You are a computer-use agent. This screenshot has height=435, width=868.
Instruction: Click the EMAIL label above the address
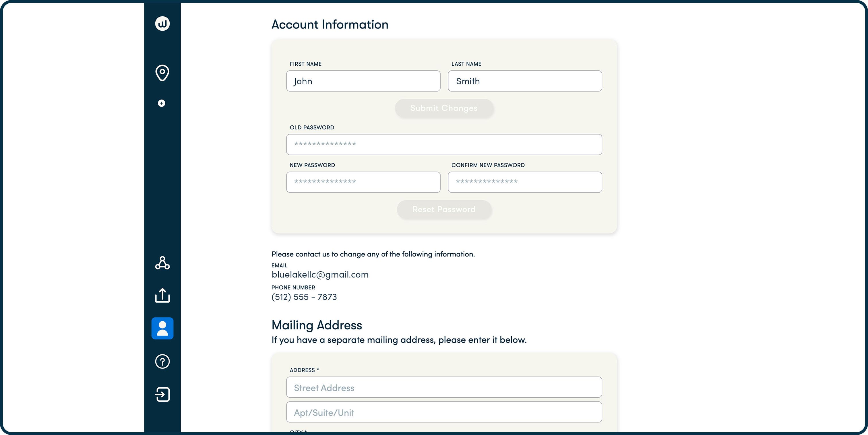[x=279, y=266]
